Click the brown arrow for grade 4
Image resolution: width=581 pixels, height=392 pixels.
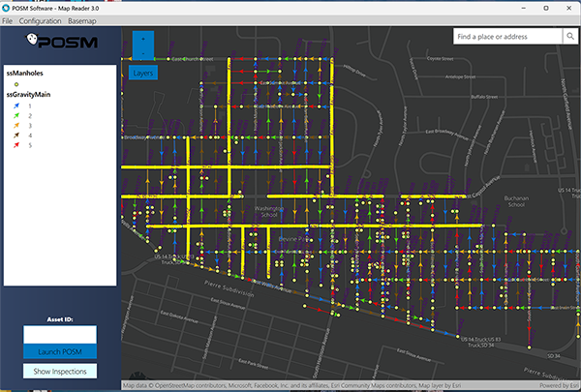click(16, 135)
